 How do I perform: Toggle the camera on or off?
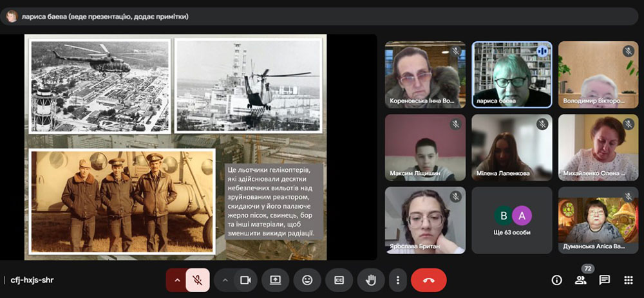(245, 280)
